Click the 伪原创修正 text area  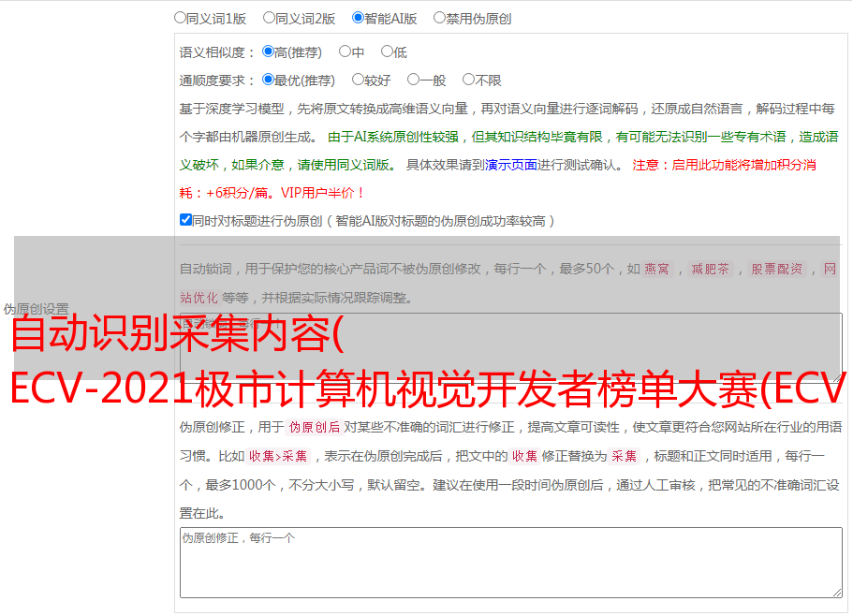coord(511,563)
